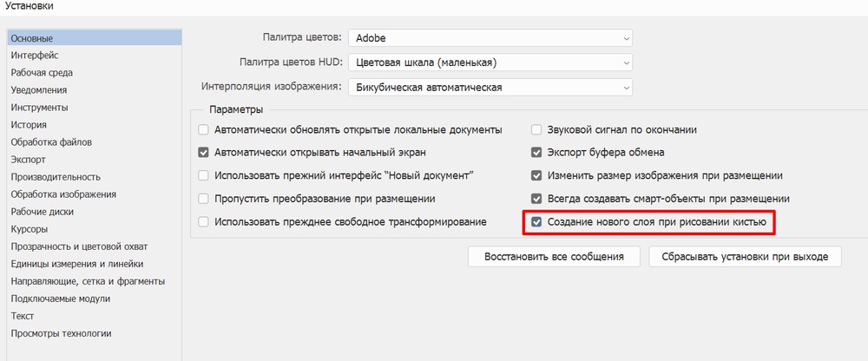Uncheck Экспорт буфера обмена
Viewport: 868px width, 361px height.
tap(537, 153)
